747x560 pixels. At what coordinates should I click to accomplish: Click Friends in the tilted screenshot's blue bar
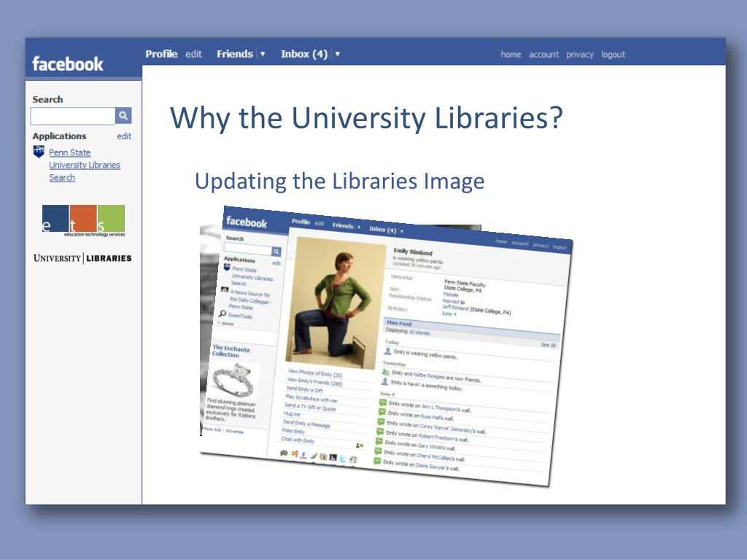[343, 225]
